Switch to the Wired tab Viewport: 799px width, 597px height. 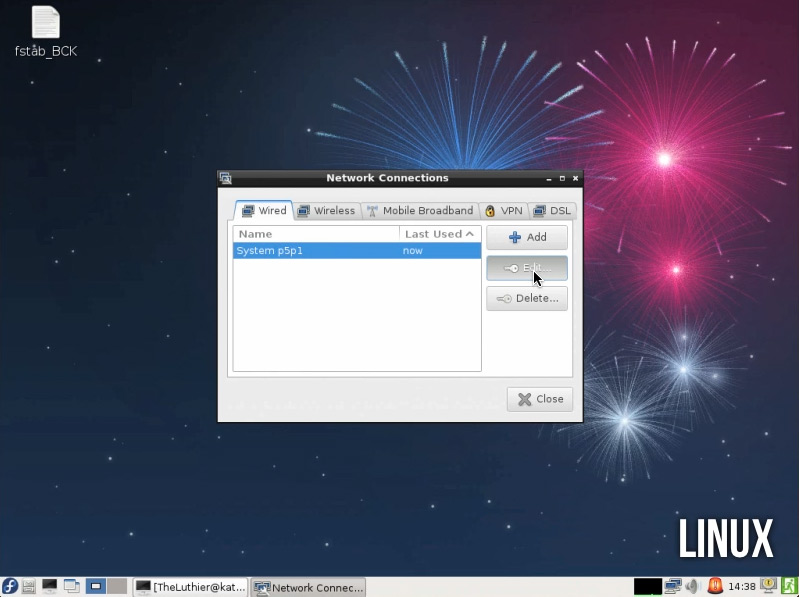tap(264, 210)
